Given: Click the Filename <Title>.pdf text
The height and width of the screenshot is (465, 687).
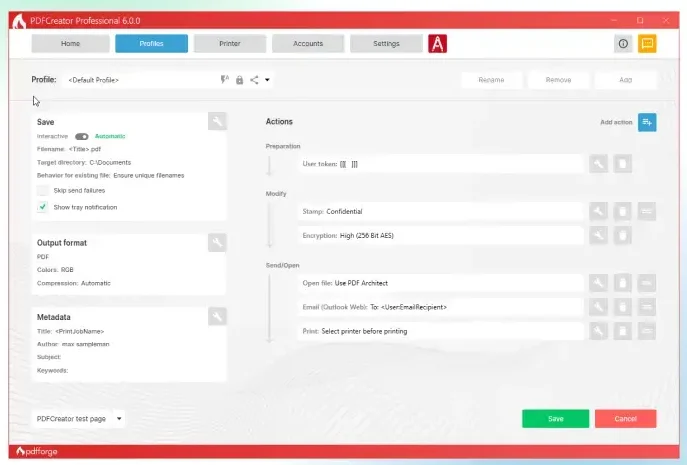Looking at the screenshot, I should coord(69,149).
